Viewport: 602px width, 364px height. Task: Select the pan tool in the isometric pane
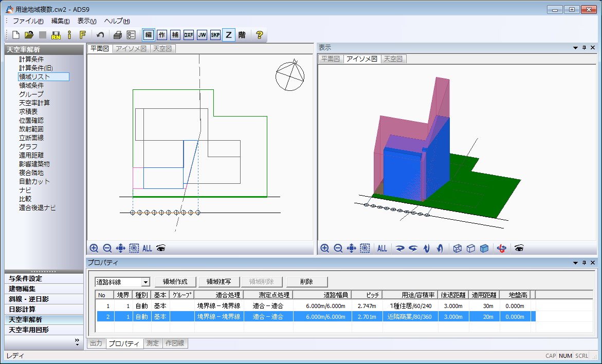(x=351, y=248)
